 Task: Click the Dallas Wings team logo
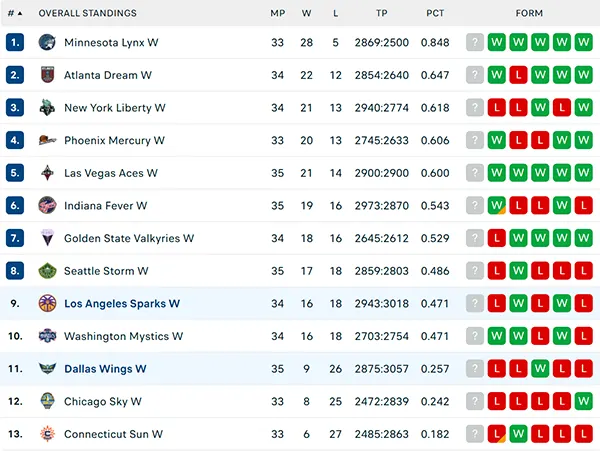[x=47, y=369]
